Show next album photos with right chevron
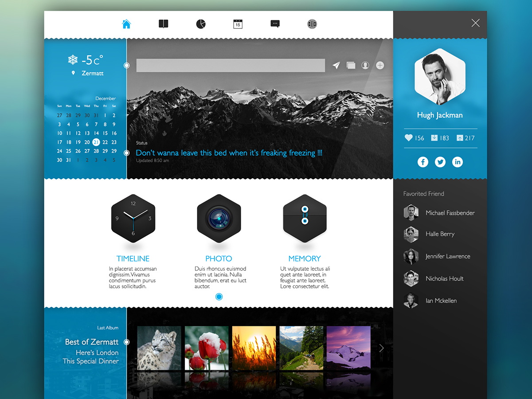 381,348
